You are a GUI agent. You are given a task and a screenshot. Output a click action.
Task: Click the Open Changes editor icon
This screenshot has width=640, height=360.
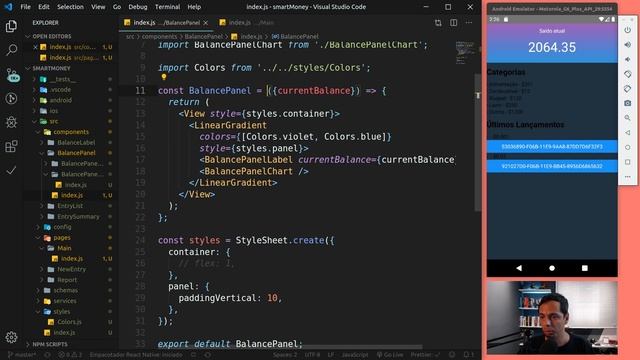pos(438,23)
